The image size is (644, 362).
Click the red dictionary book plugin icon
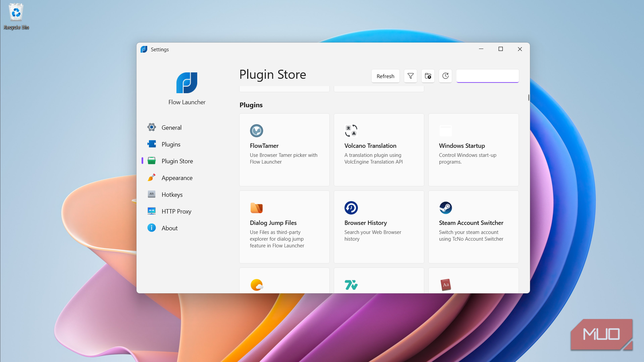(446, 285)
